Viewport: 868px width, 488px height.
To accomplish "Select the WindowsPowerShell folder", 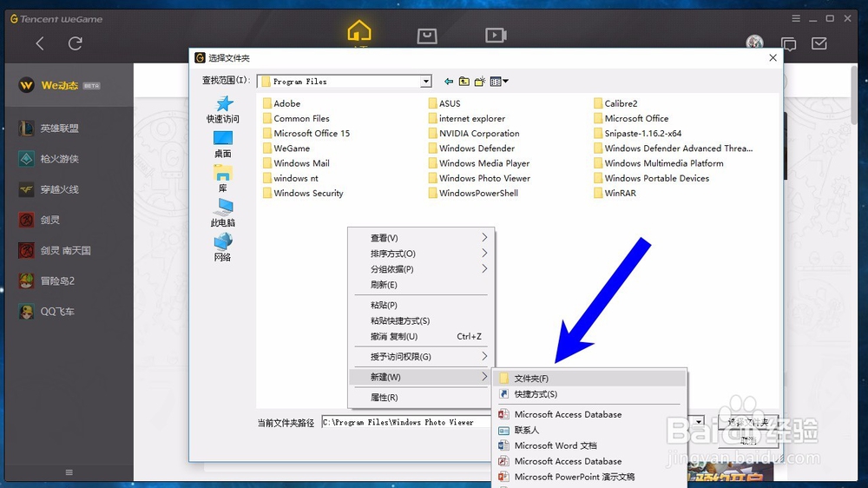I will pos(473,194).
